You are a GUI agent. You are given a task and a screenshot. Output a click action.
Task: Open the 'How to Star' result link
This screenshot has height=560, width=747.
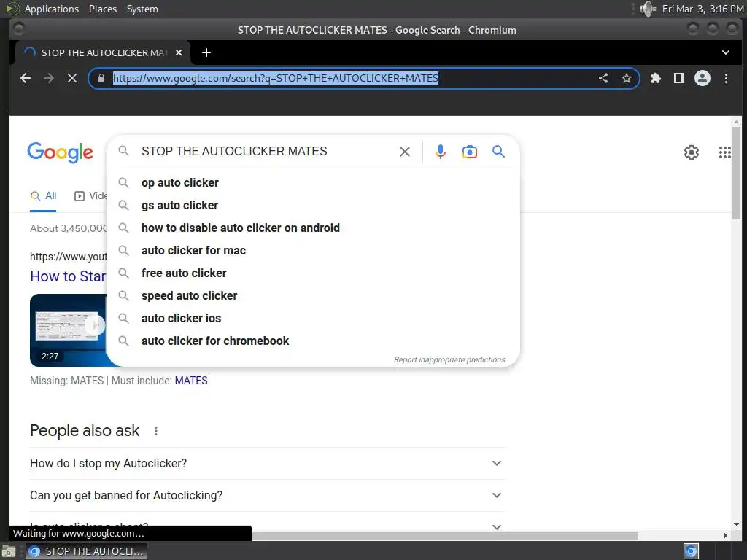coord(68,276)
